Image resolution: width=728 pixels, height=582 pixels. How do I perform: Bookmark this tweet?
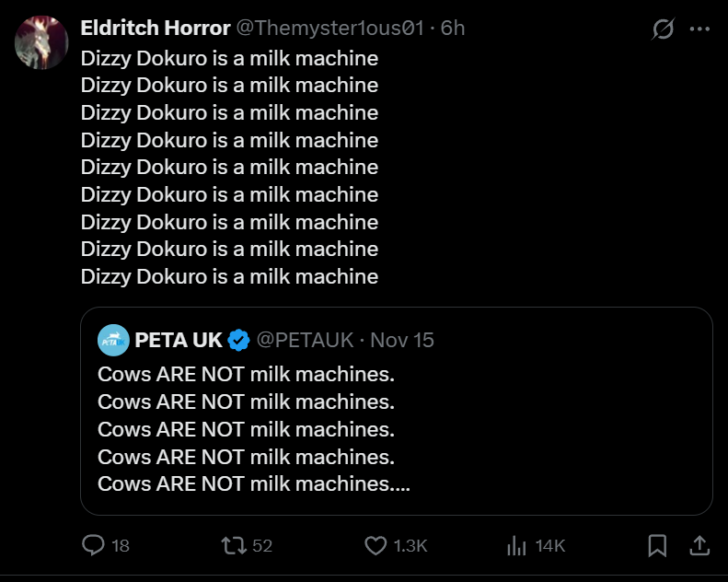click(x=657, y=546)
